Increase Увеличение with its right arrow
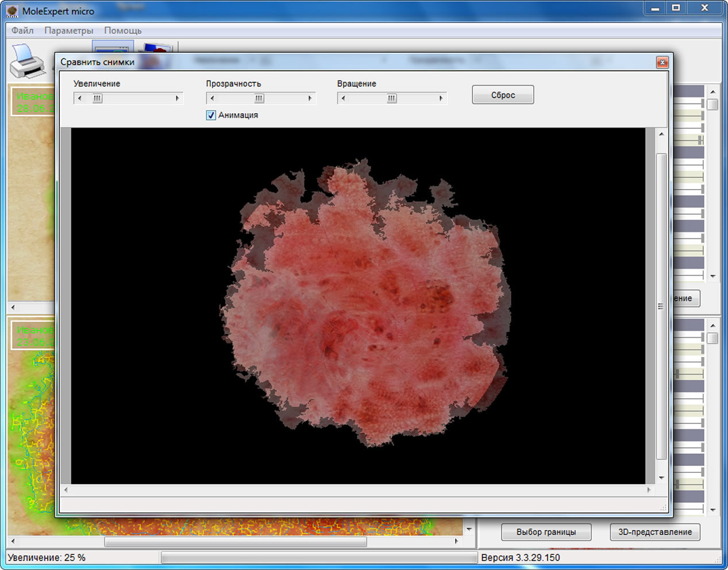728x570 pixels. click(177, 98)
